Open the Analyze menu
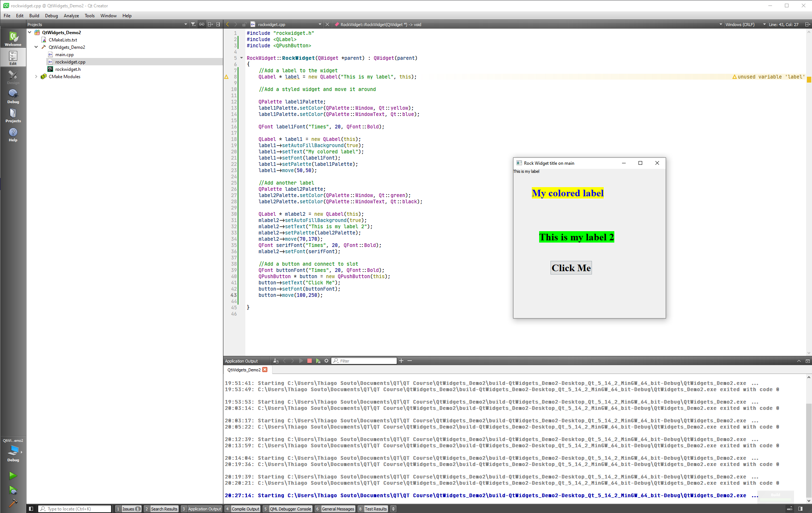Viewport: 812px width, 513px height. (x=71, y=15)
